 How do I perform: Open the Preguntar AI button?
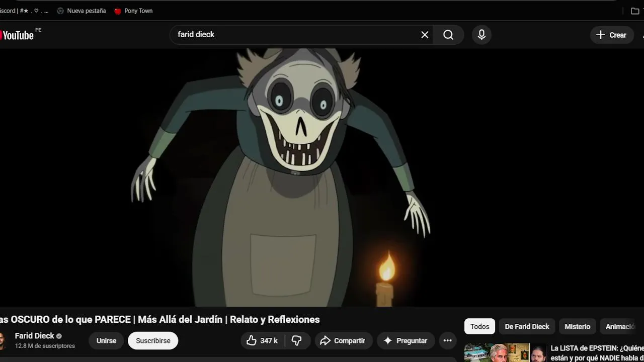pos(406,340)
